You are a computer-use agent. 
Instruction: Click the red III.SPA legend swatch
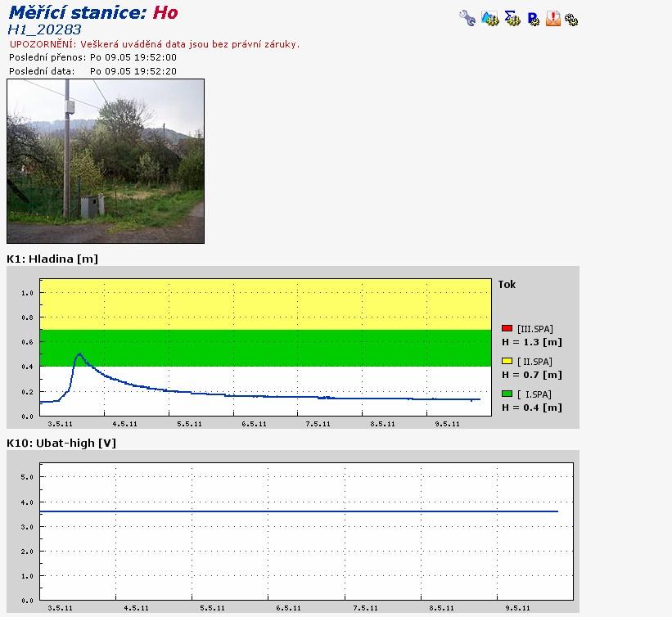[x=507, y=328]
